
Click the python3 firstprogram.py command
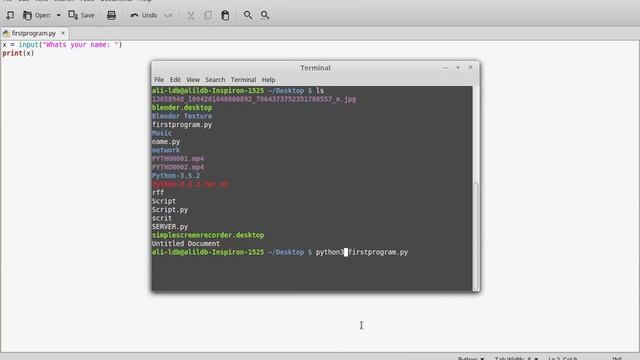[362, 252]
